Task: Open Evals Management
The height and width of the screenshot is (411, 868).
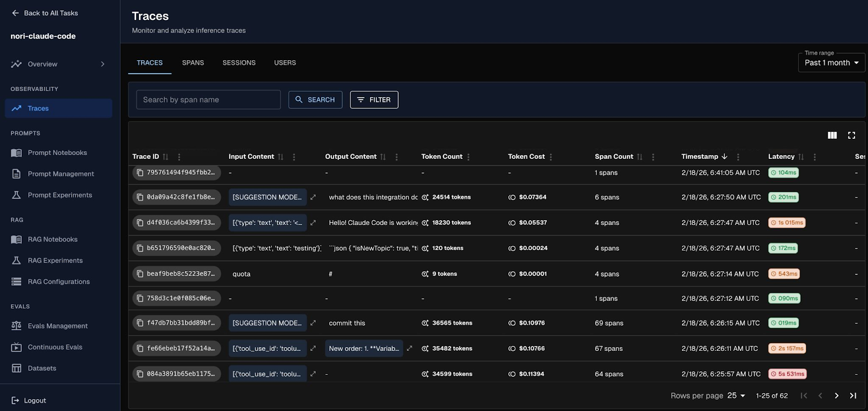Action: pos(59,326)
